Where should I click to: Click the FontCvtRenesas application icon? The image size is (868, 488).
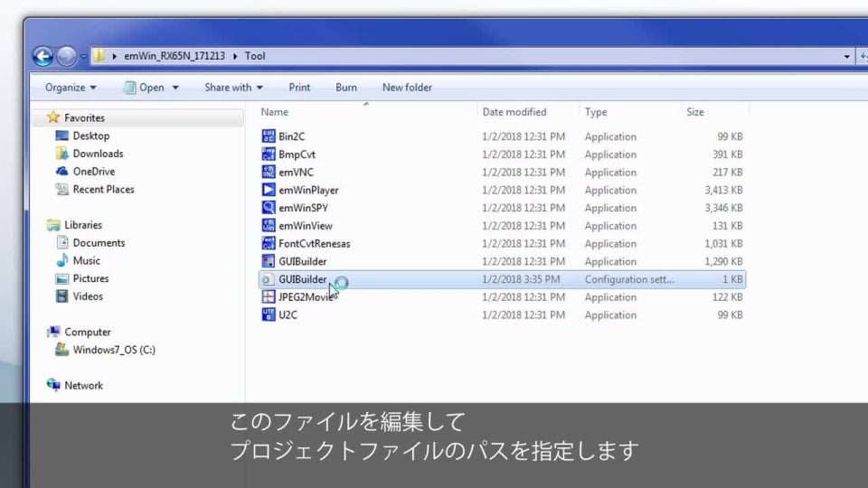tap(268, 244)
